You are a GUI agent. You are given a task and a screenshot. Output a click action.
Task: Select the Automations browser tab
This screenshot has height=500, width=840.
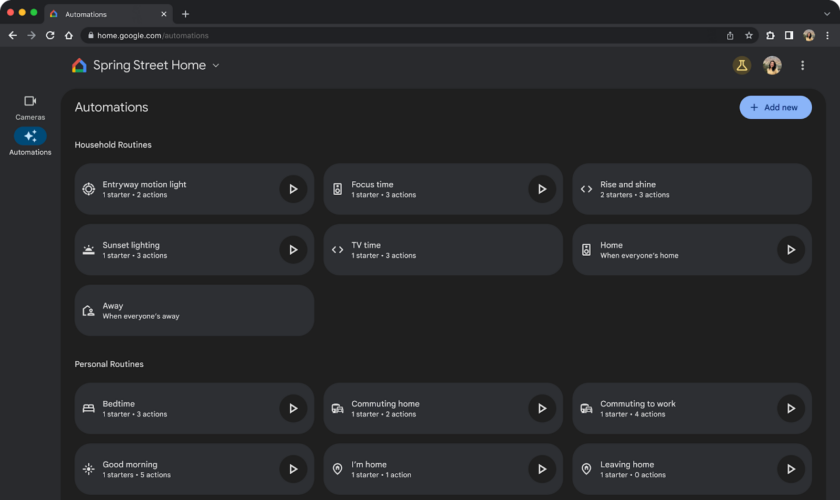click(105, 14)
